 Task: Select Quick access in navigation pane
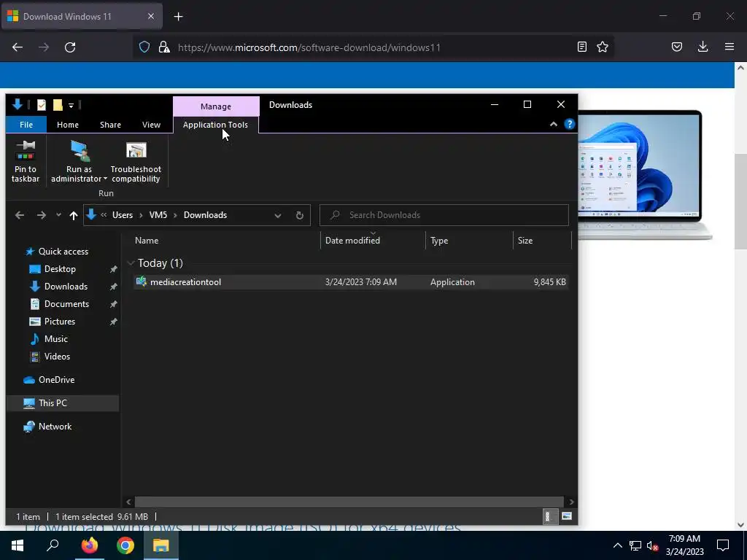click(x=63, y=252)
